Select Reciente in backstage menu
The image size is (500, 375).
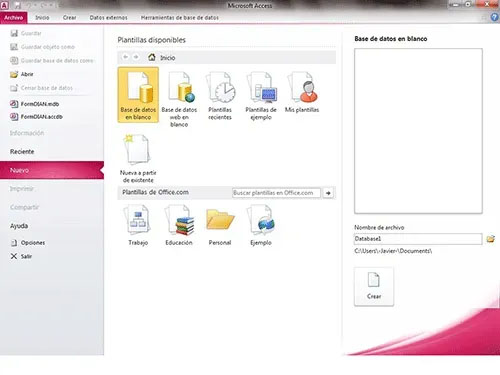pyautogui.click(x=22, y=152)
